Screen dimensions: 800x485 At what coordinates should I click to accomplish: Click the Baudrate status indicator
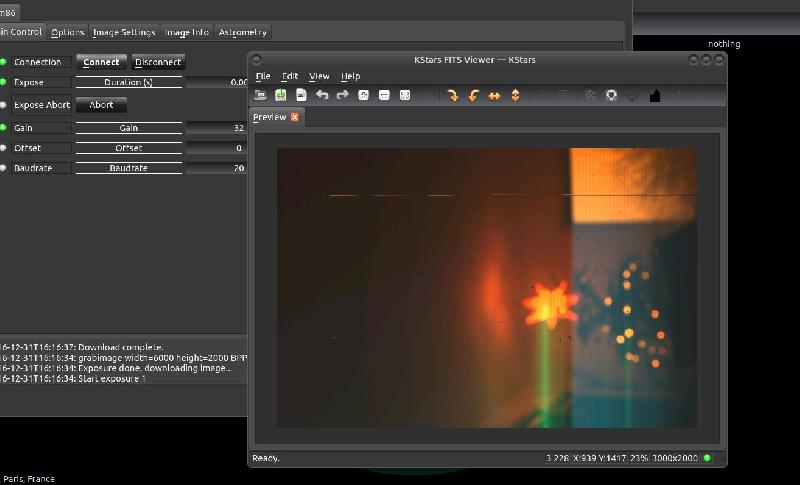point(3,167)
